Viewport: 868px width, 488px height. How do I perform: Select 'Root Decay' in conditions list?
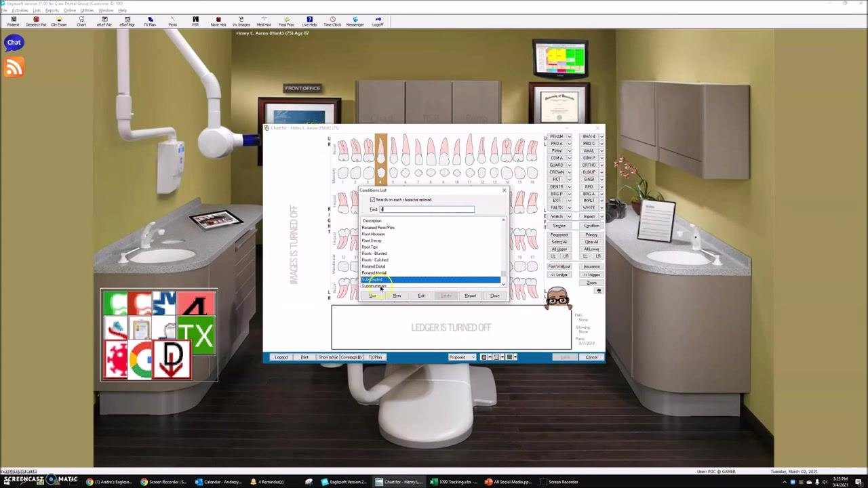pyautogui.click(x=431, y=241)
